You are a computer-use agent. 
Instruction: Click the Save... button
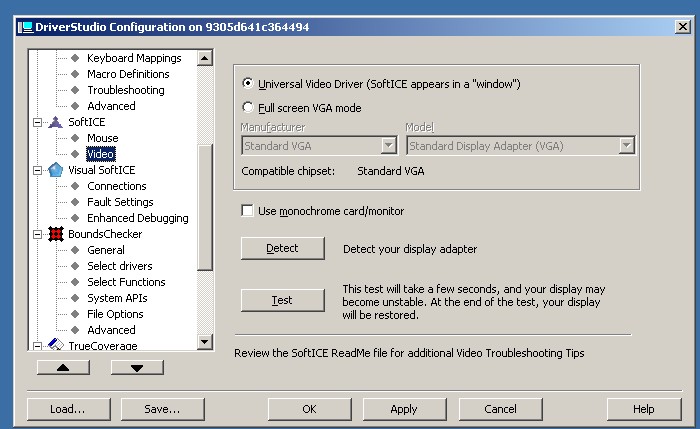click(x=162, y=409)
